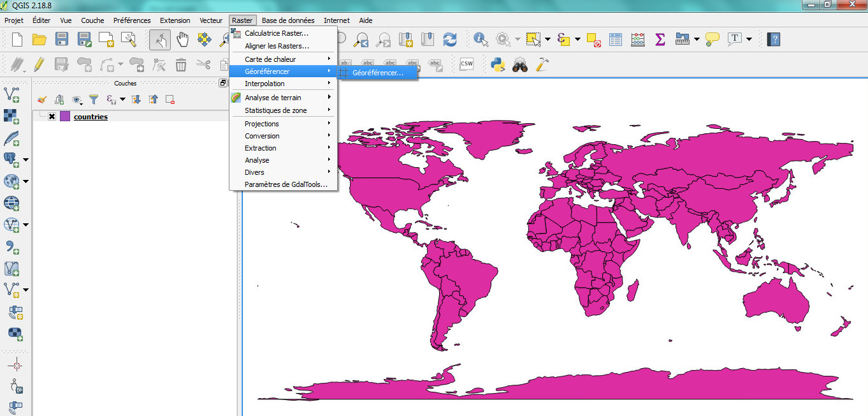Click the GPS crosshair tool icon

(17, 365)
